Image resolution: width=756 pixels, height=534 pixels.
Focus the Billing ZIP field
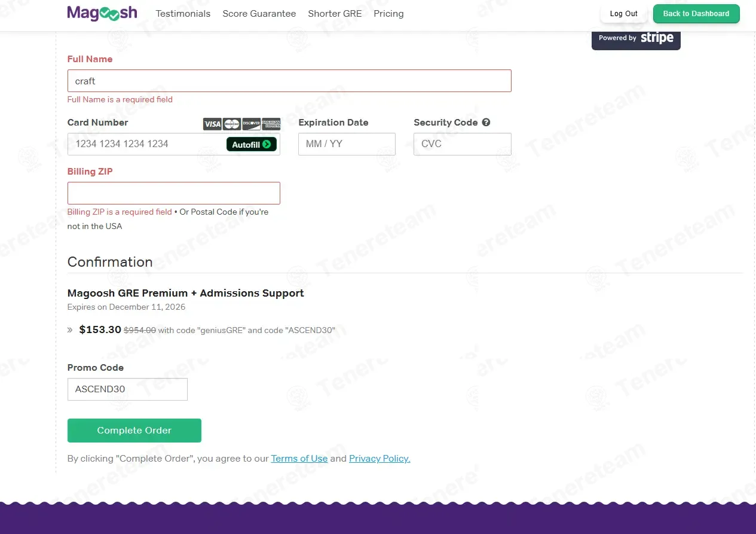(x=174, y=193)
